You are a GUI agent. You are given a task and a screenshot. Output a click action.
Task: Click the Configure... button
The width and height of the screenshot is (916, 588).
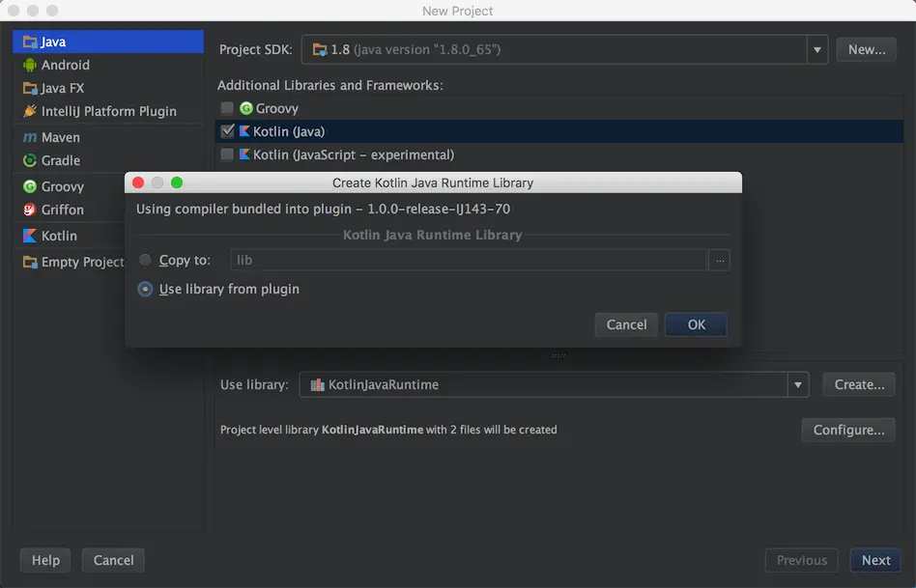848,430
